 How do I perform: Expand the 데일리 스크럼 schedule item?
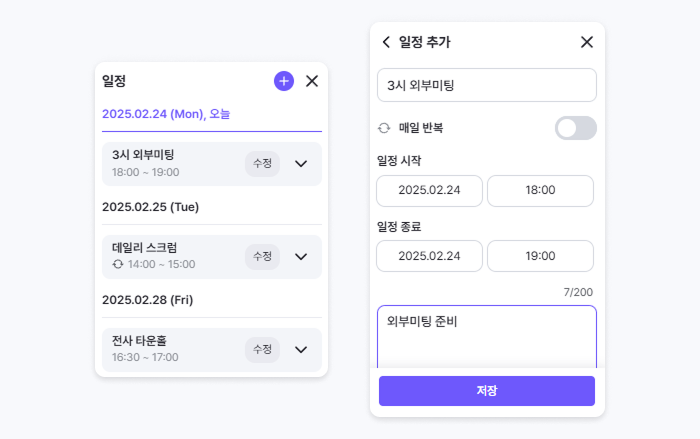tap(301, 256)
